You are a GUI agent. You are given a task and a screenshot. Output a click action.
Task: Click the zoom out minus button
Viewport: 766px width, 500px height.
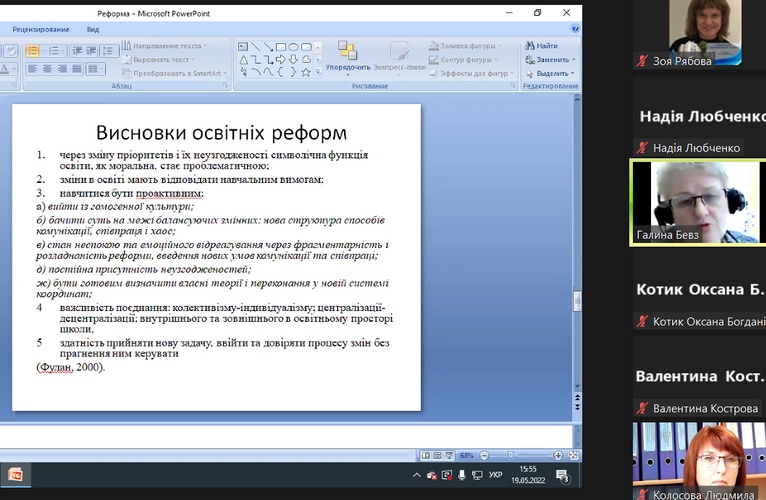click(x=482, y=455)
